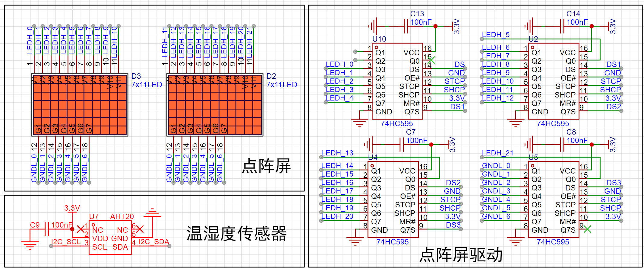Click ground symbol below U2 GND pin
Viewport: 644px width, 268px height.
coord(516,123)
